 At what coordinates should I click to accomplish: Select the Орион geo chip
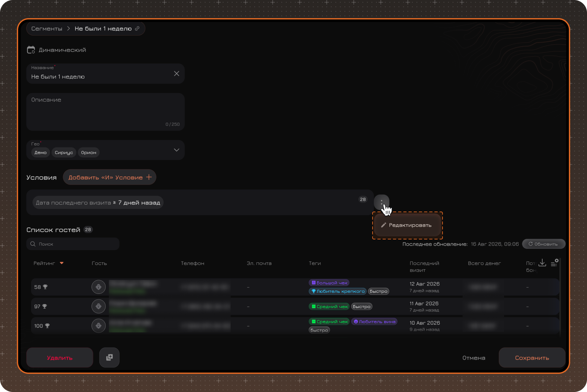coord(89,153)
